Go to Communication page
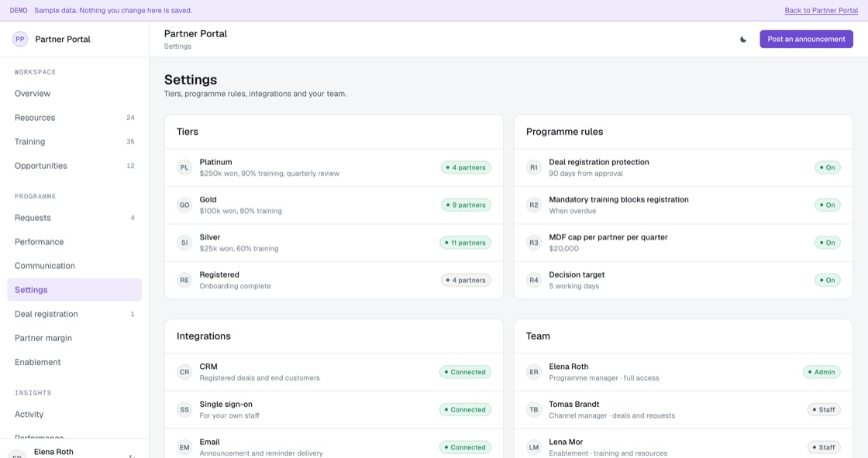This screenshot has width=868, height=458. [x=74, y=266]
